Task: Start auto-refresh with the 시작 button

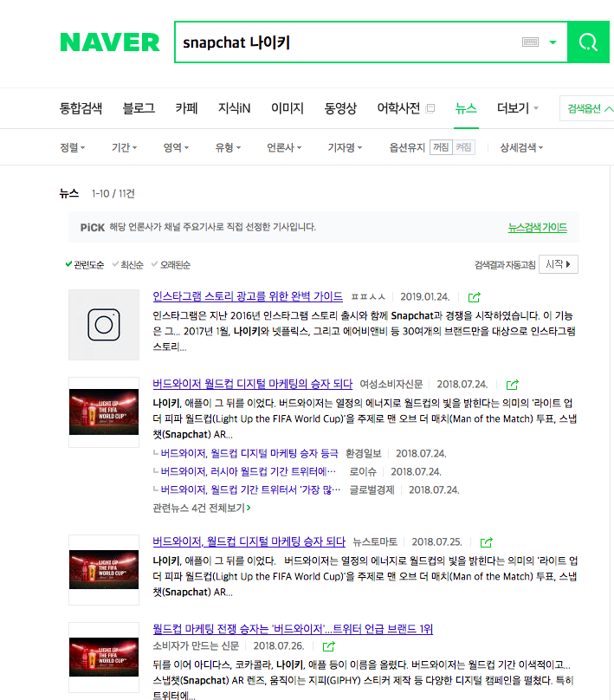Action: click(x=559, y=264)
